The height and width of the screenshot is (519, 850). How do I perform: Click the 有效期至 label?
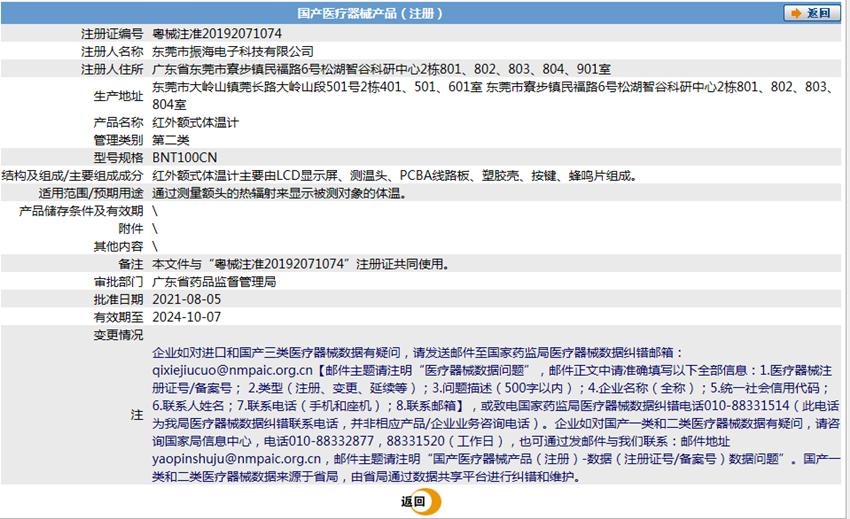(118, 317)
